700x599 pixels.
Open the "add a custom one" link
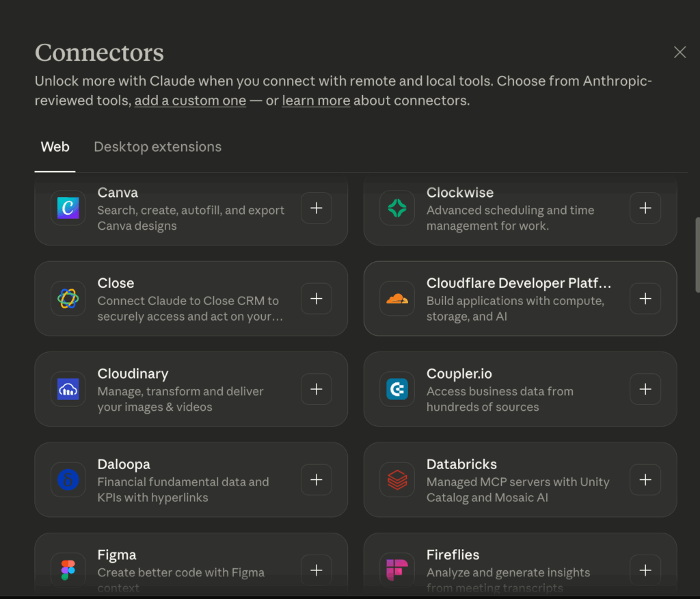[x=190, y=101]
